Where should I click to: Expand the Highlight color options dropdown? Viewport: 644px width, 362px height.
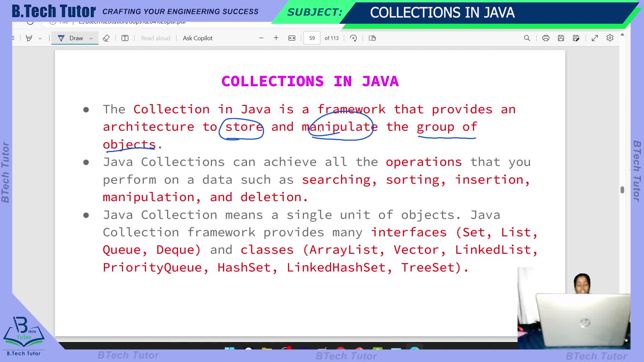coord(40,39)
